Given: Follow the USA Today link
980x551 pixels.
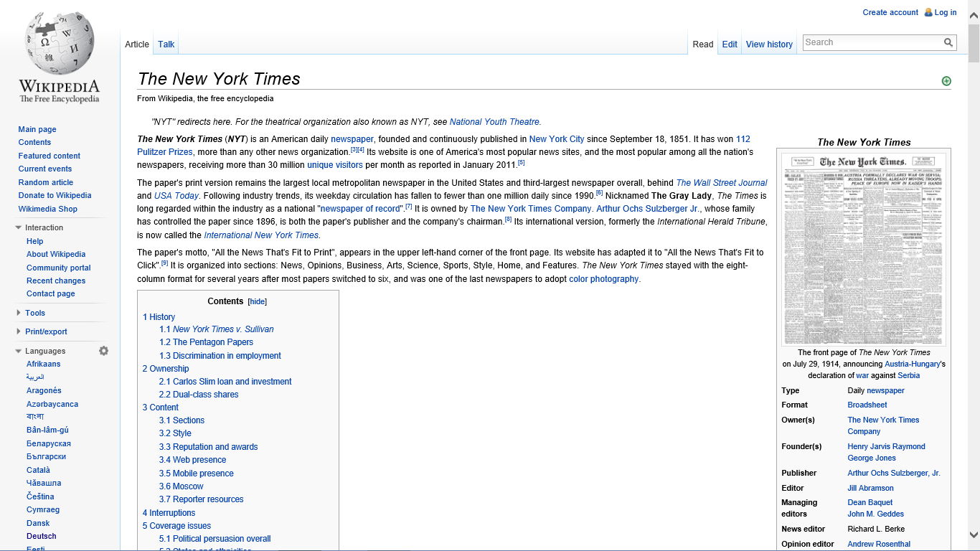Looking at the screenshot, I should coord(176,196).
